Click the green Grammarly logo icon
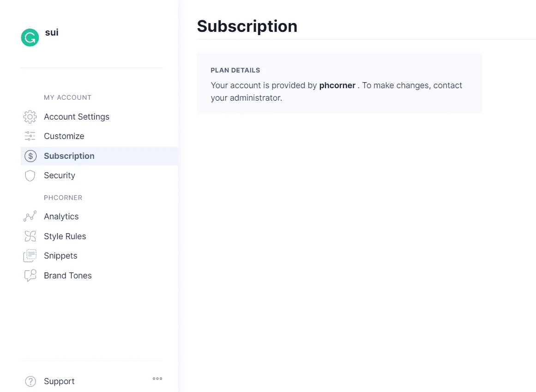This screenshot has width=536, height=392. 30,37
